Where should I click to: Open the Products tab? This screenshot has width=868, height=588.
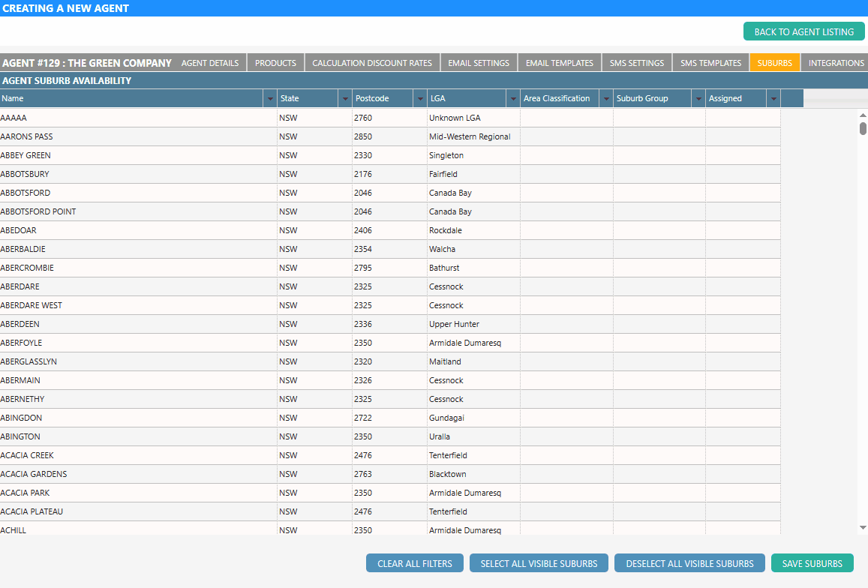tap(275, 63)
